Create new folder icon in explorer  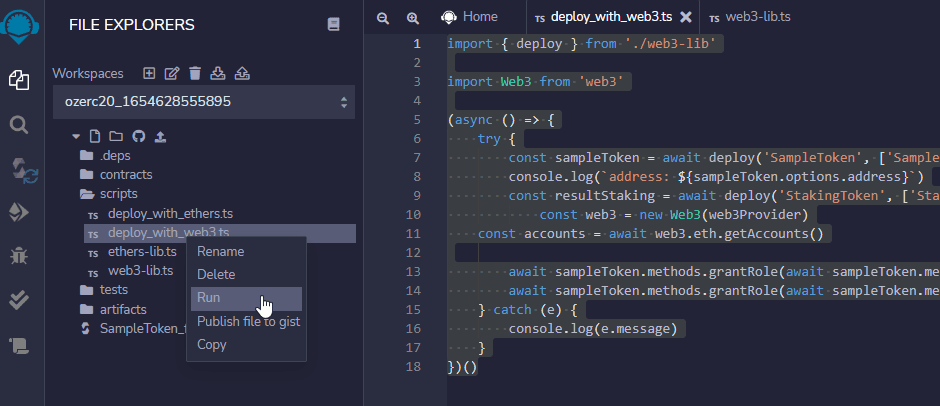pos(116,136)
